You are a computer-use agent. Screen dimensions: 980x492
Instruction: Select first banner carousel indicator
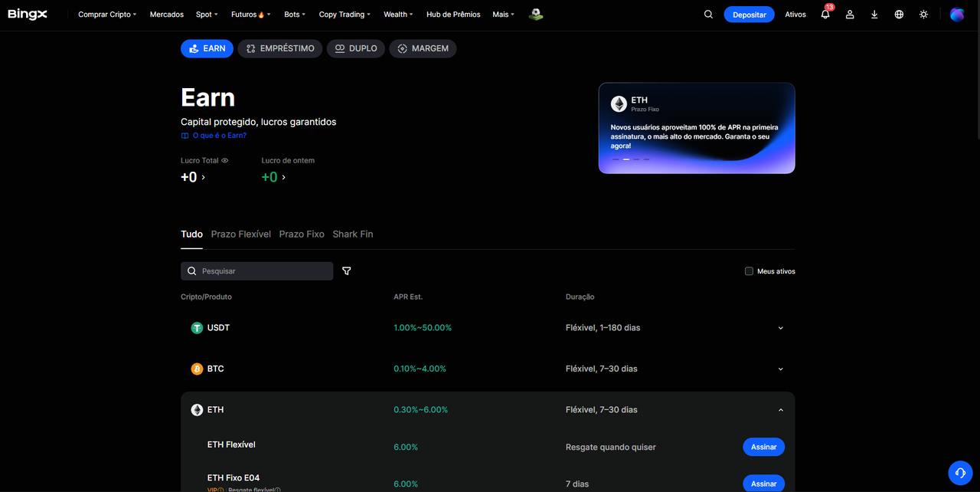pos(615,159)
